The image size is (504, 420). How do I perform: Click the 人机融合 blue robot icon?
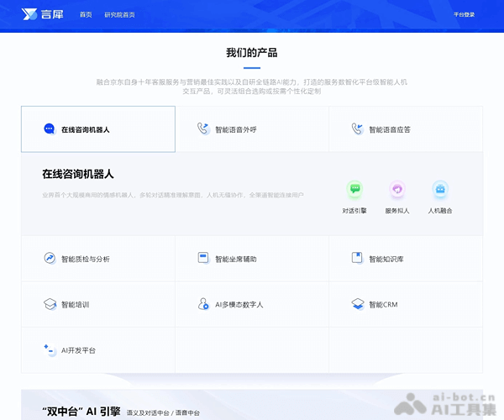[x=440, y=190]
